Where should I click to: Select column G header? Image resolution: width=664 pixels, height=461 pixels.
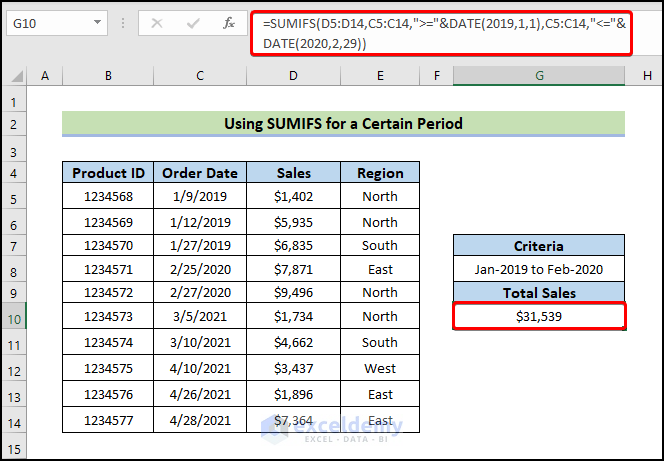click(539, 75)
